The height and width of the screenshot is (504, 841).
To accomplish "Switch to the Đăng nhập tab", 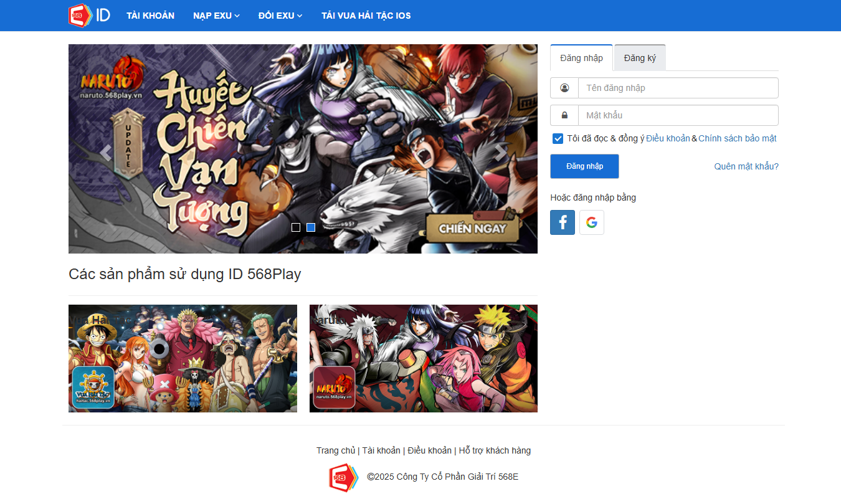I will coord(582,58).
